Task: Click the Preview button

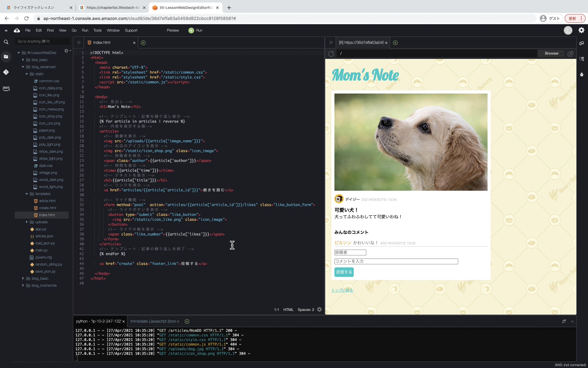Action: coord(173,30)
